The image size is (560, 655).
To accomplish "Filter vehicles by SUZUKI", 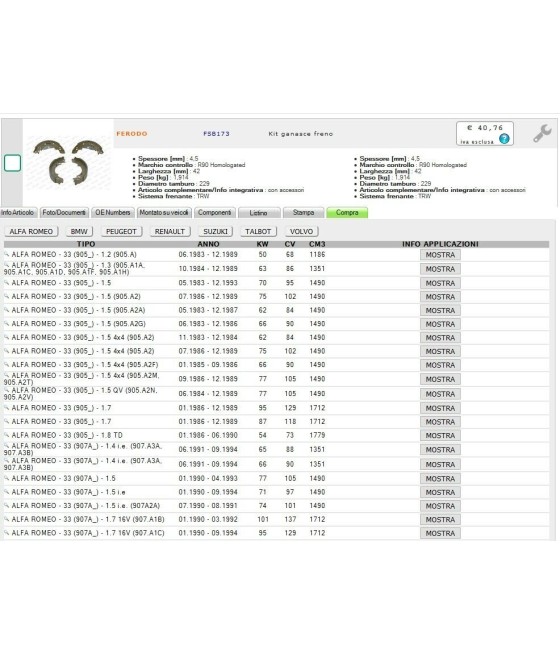I will point(215,231).
